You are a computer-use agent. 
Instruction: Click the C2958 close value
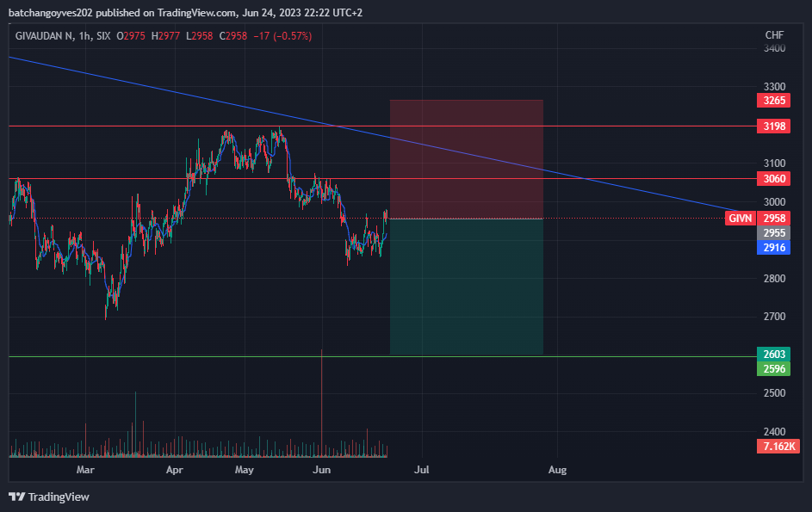233,36
